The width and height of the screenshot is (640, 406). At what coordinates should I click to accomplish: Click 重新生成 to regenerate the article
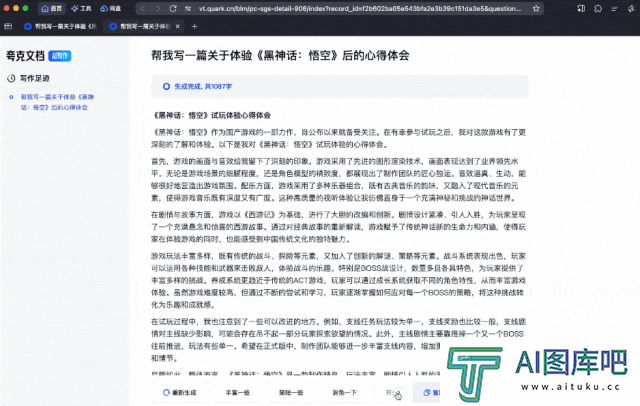(180, 393)
